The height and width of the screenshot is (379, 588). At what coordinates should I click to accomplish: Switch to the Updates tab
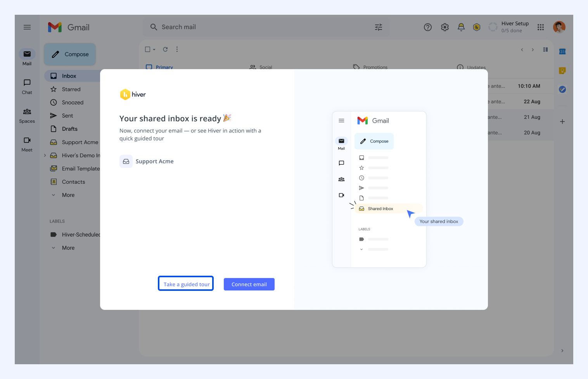click(x=471, y=67)
